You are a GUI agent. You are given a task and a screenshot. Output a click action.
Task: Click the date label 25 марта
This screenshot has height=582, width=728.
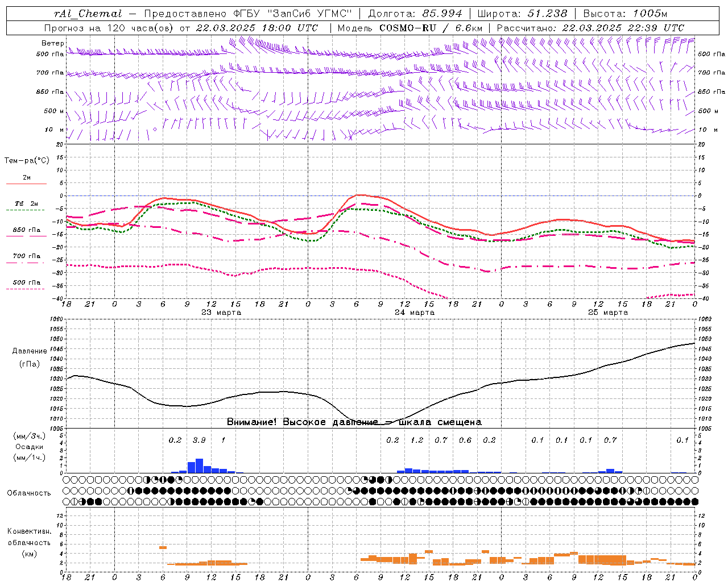point(608,313)
